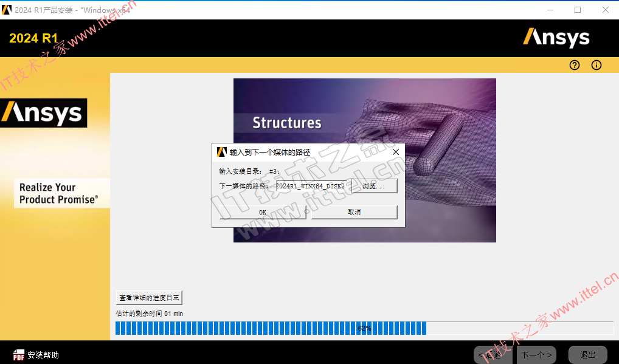The height and width of the screenshot is (364, 619).
Task: Click the 下一媒体的路径 label
Action: pos(244,186)
